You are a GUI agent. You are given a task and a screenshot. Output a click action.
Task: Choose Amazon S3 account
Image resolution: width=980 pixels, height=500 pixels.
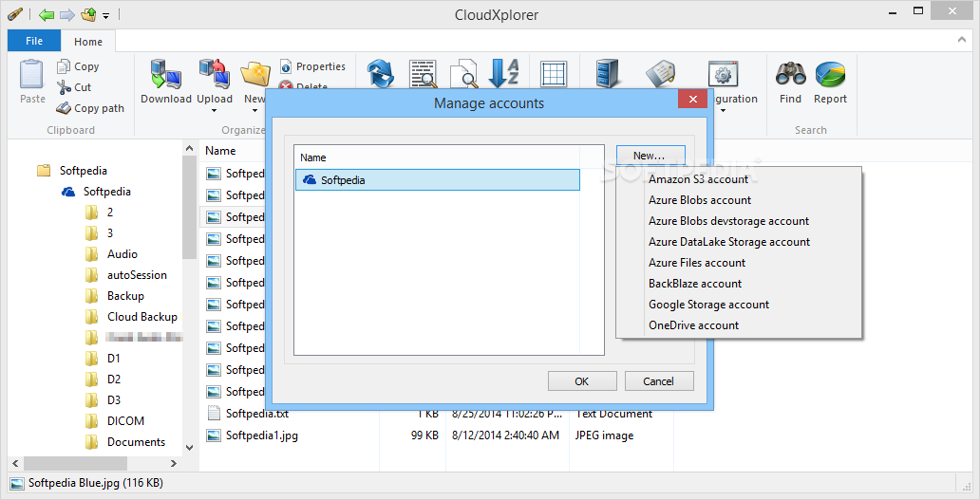[739, 179]
